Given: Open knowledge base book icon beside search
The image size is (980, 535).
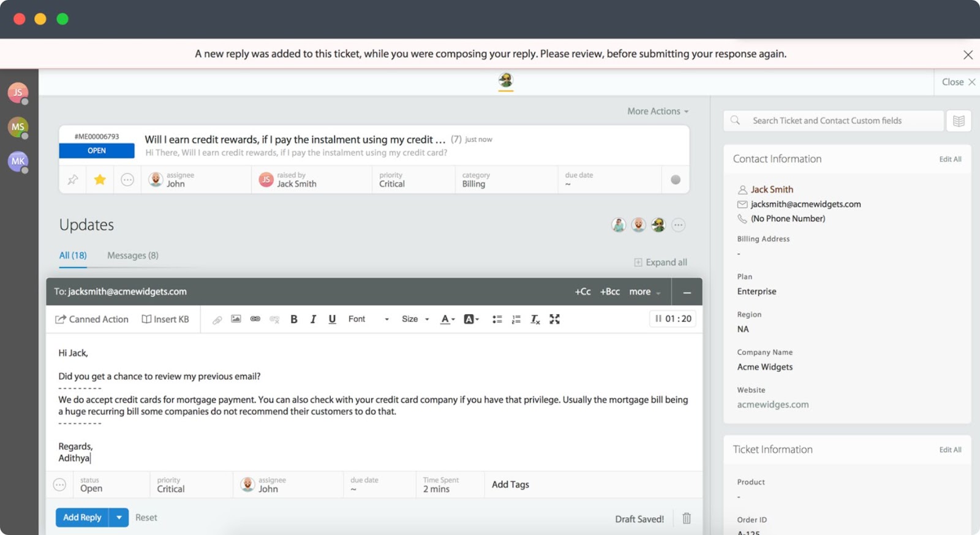Looking at the screenshot, I should [x=959, y=121].
